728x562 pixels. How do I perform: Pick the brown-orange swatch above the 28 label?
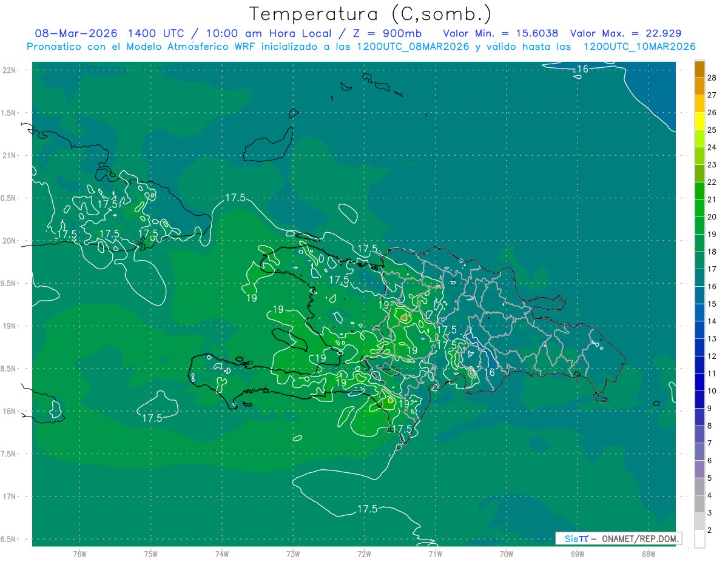click(699, 69)
